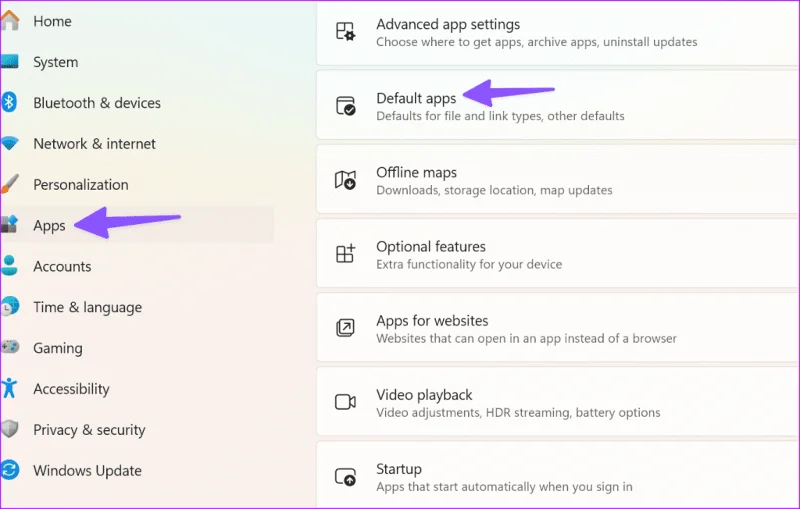Open Apps for websites

(x=558, y=328)
